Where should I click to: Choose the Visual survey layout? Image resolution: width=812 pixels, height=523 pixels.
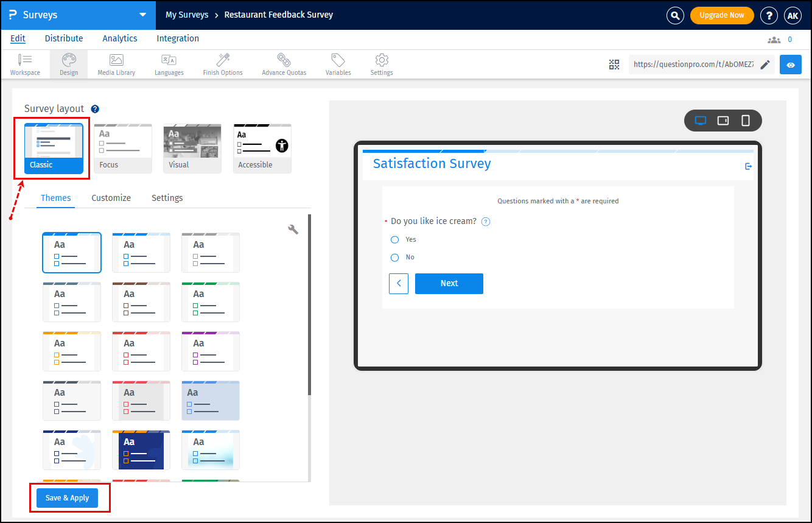pos(192,148)
